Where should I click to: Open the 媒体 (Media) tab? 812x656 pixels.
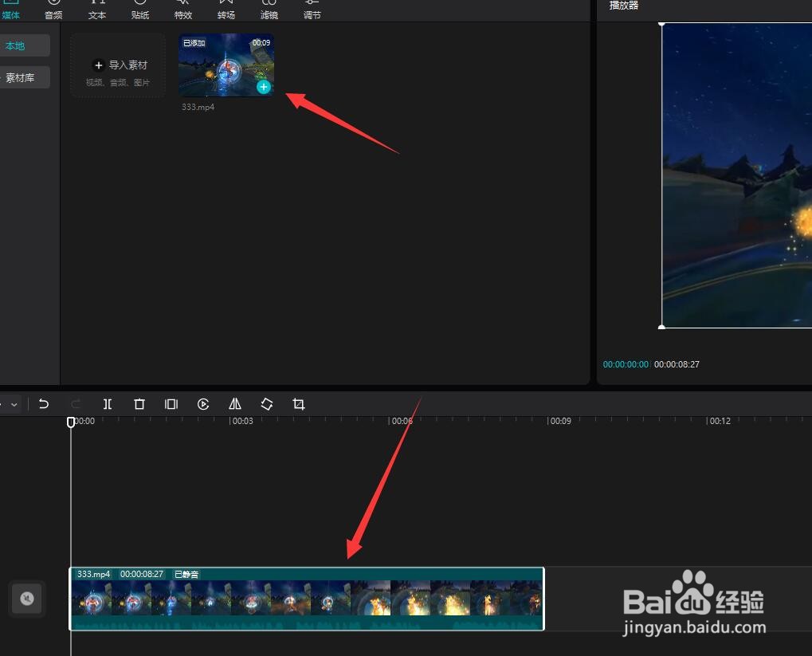(x=11, y=10)
